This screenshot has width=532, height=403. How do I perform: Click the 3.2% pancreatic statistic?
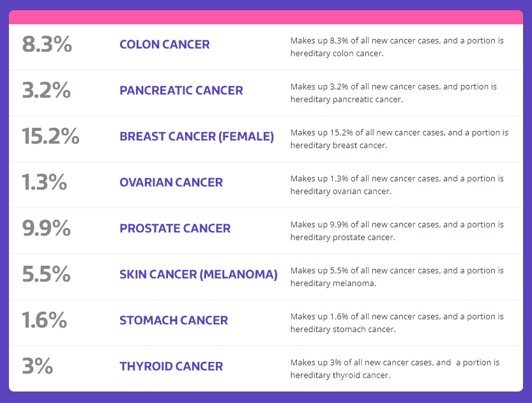(47, 90)
